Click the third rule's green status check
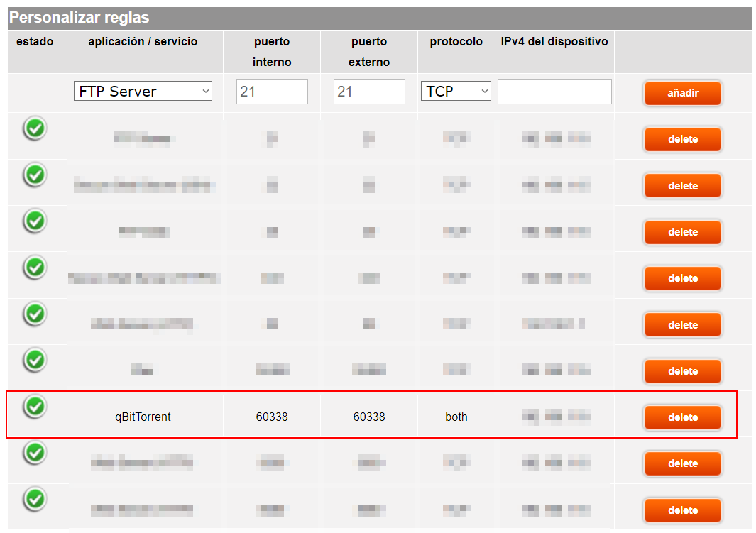The image size is (756, 533). (35, 221)
